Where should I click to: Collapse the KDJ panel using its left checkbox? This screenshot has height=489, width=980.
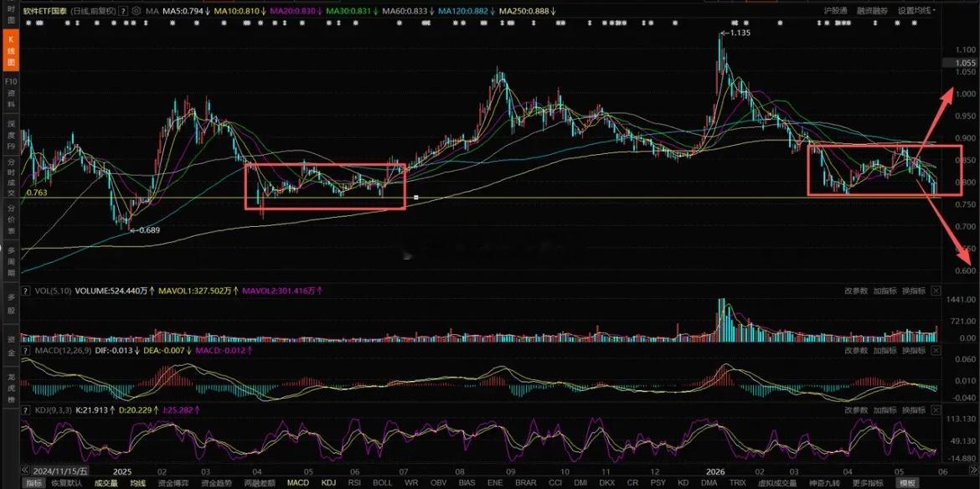click(26, 410)
